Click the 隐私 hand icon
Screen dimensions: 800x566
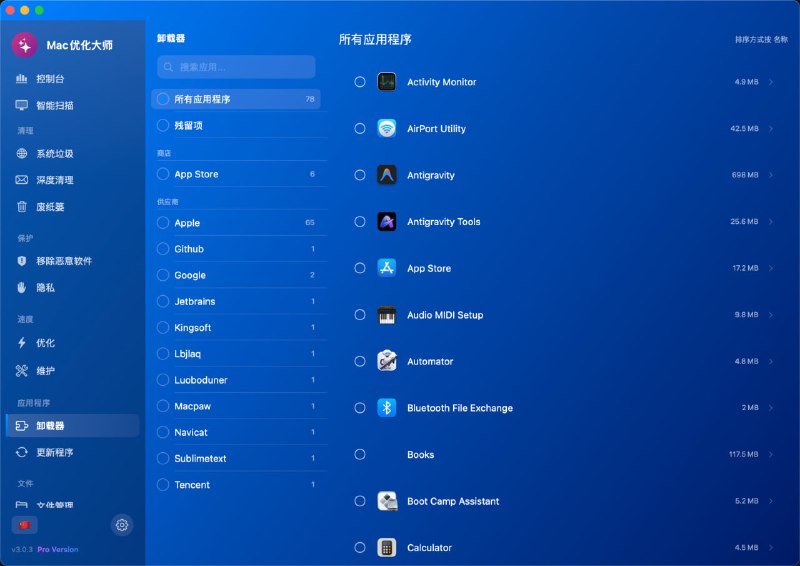21,287
